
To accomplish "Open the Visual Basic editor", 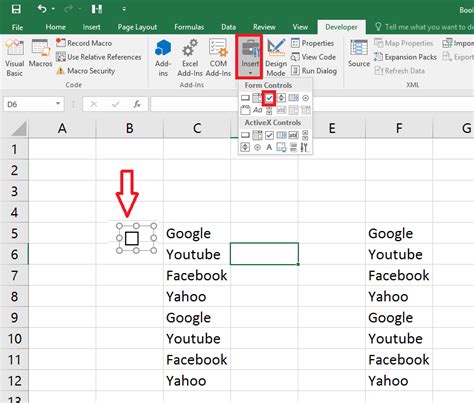I will pos(15,57).
